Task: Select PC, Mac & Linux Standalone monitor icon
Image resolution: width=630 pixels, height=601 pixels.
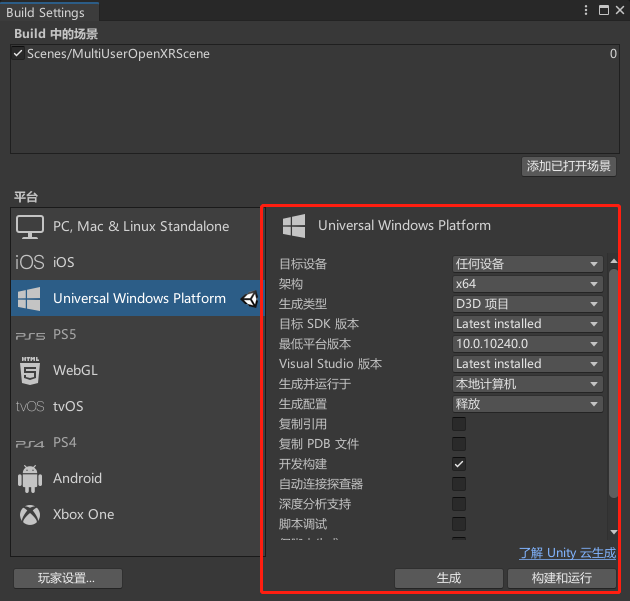Action: pyautogui.click(x=30, y=227)
